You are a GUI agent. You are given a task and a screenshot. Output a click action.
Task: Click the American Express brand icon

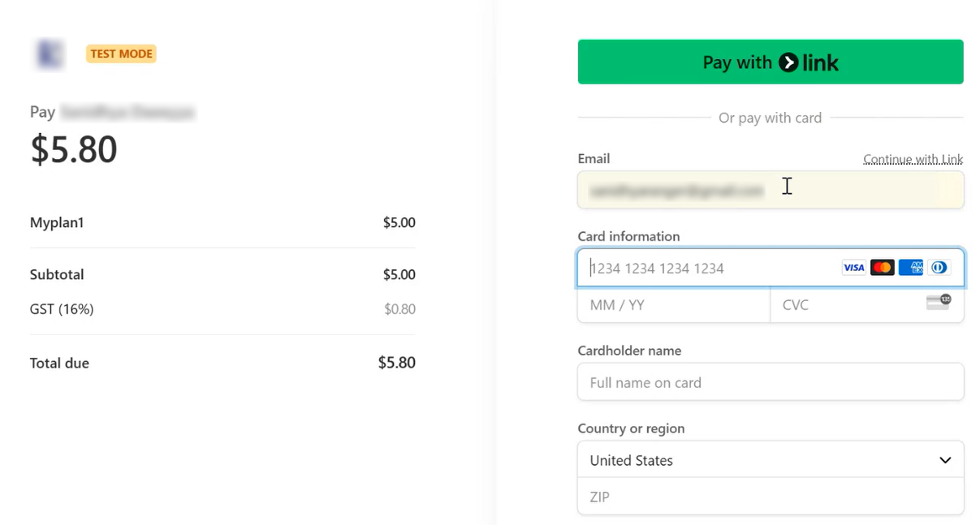tap(911, 268)
